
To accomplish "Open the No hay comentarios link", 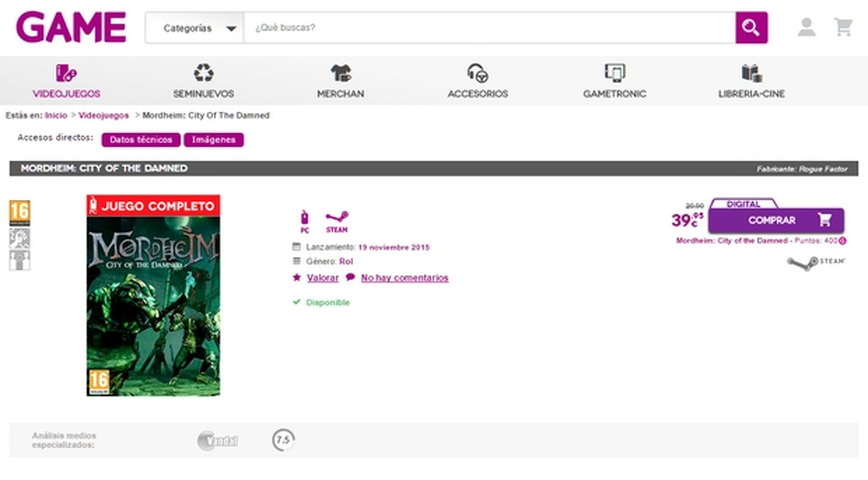I will pyautogui.click(x=405, y=278).
